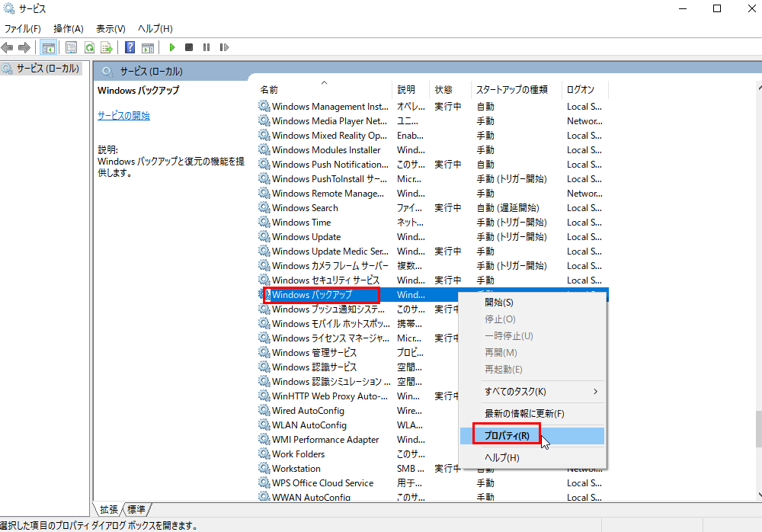762x532 pixels.
Task: Click gear icon of Windows Search row
Action: pyautogui.click(x=264, y=207)
